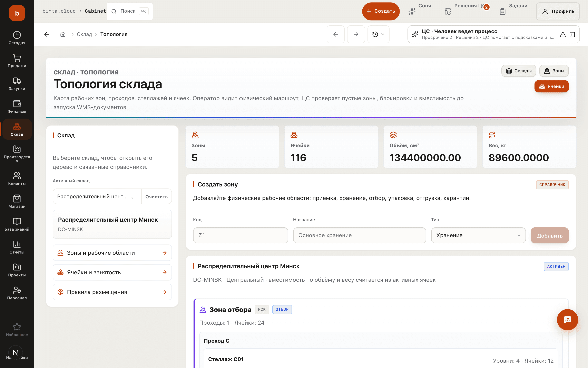Navigate to next page arrow button
Screen dimensions: 588x368
[x=356, y=34]
